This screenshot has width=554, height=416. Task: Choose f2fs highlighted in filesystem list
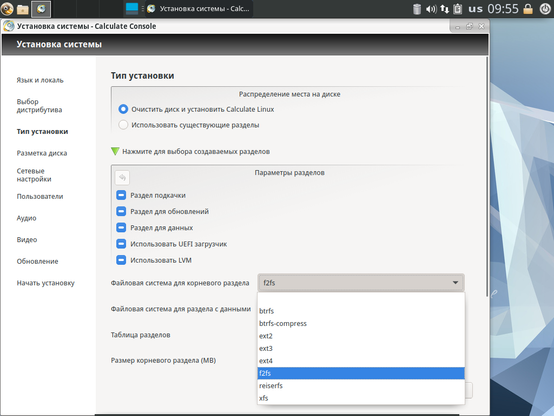tap(361, 373)
